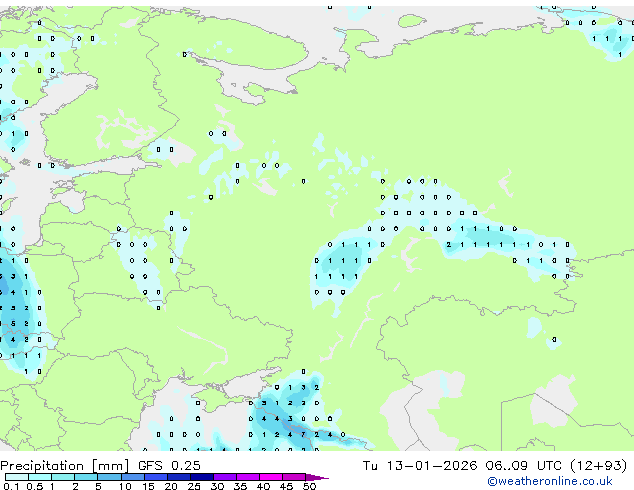Click the 45–50 mm legend swatch
The image size is (634, 490).
(x=294, y=477)
